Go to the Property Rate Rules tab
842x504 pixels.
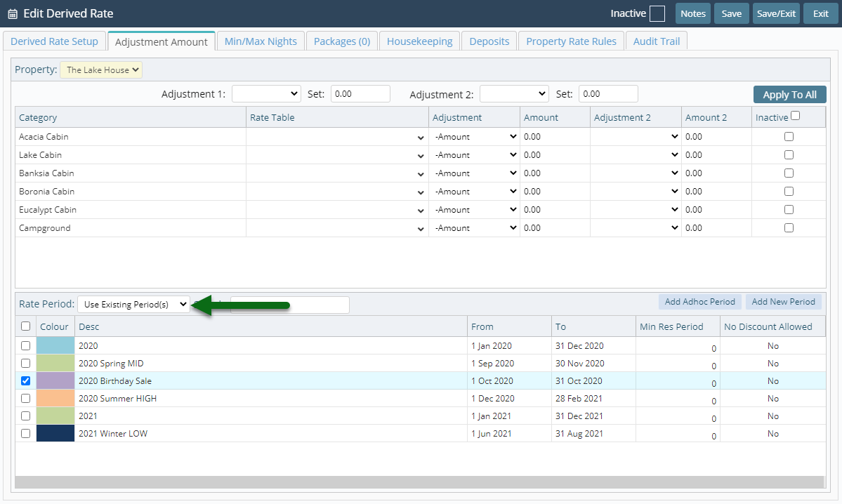pyautogui.click(x=571, y=41)
